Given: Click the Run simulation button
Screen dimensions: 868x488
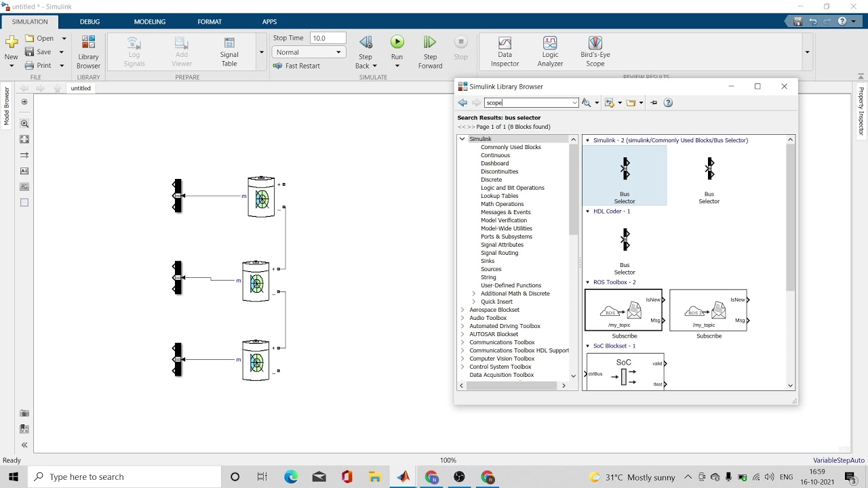Looking at the screenshot, I should click(x=397, y=43).
